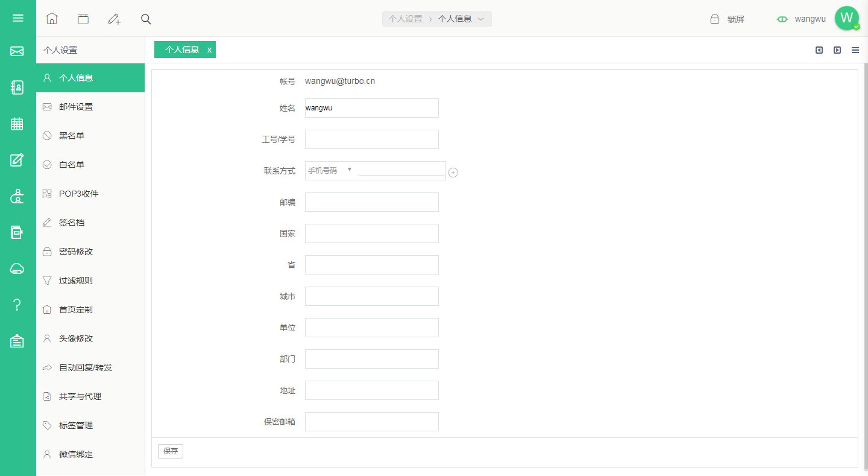868x476 pixels.
Task: Click the wangwu username at top right
Action: click(x=810, y=19)
